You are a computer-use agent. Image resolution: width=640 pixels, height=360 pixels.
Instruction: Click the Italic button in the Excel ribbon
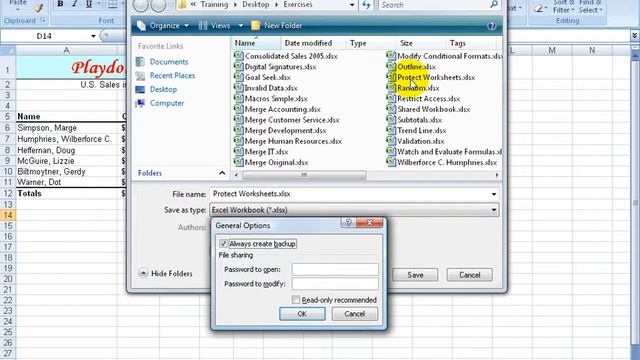click(74, 4)
